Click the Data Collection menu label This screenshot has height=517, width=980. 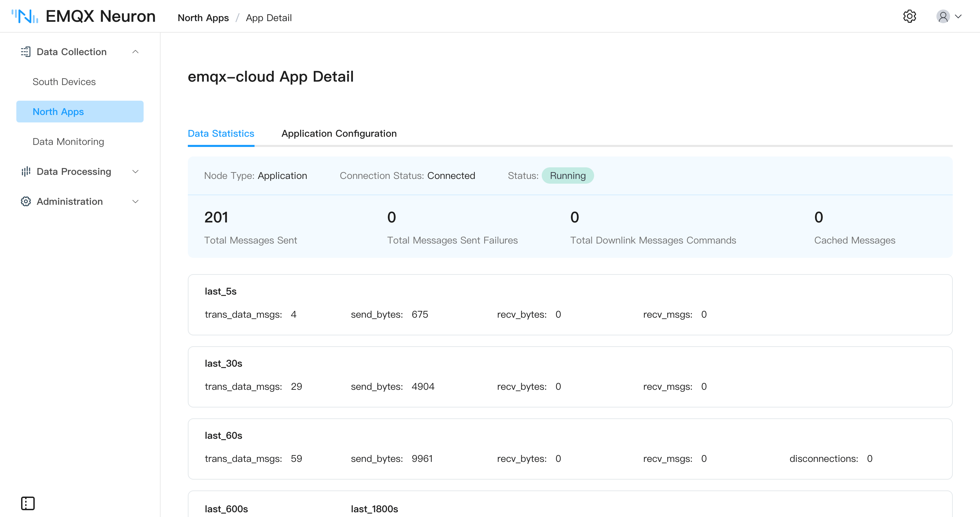tap(71, 52)
